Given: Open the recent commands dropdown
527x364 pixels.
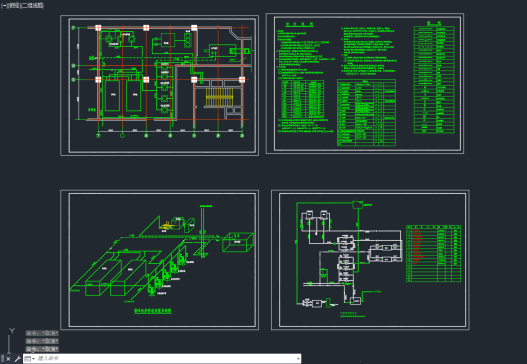Looking at the screenshot, I should click(30, 359).
